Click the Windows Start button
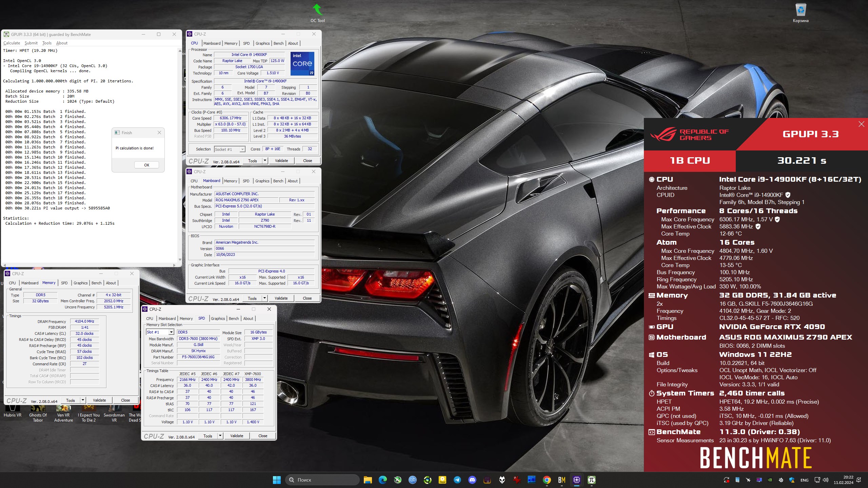Viewport: 868px width, 488px height. [277, 480]
